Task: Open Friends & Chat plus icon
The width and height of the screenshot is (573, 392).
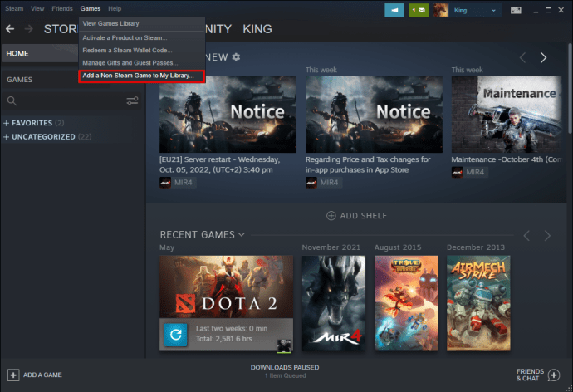Action: pyautogui.click(x=554, y=375)
